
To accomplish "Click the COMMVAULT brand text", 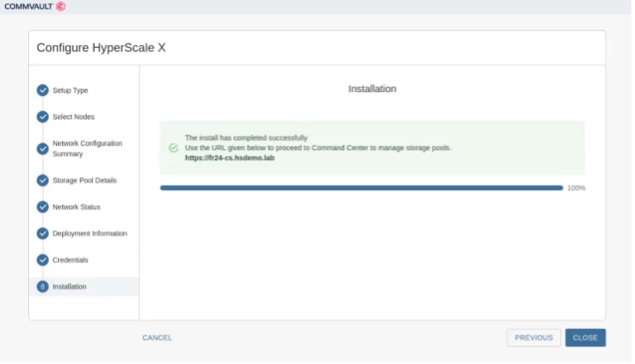I will tap(28, 7).
